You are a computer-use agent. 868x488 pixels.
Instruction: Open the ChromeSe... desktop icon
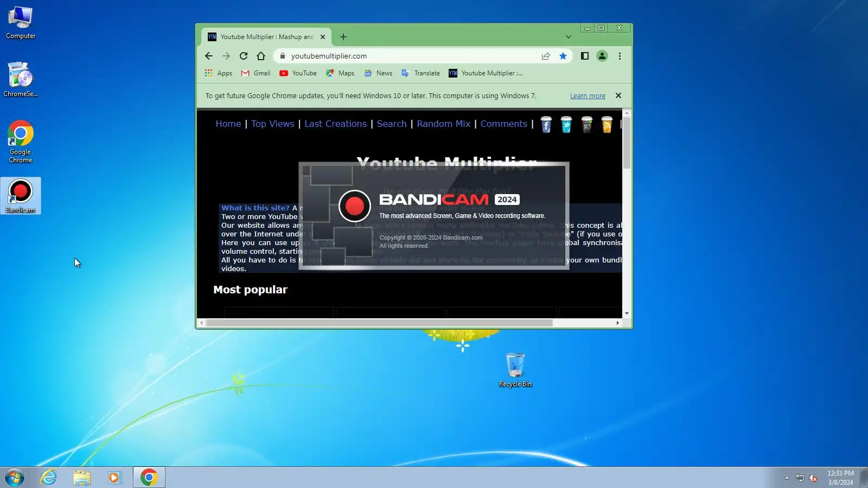(21, 79)
